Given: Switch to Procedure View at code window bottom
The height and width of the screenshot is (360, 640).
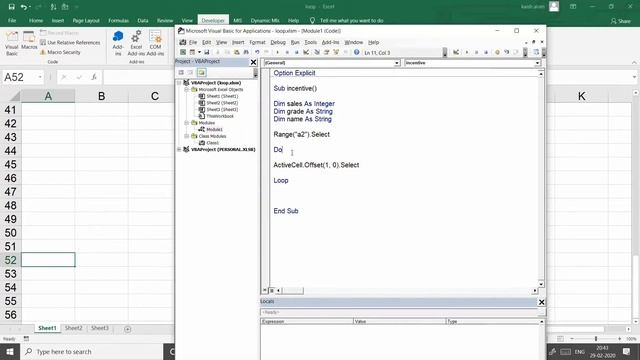Looking at the screenshot, I should coord(264,290).
